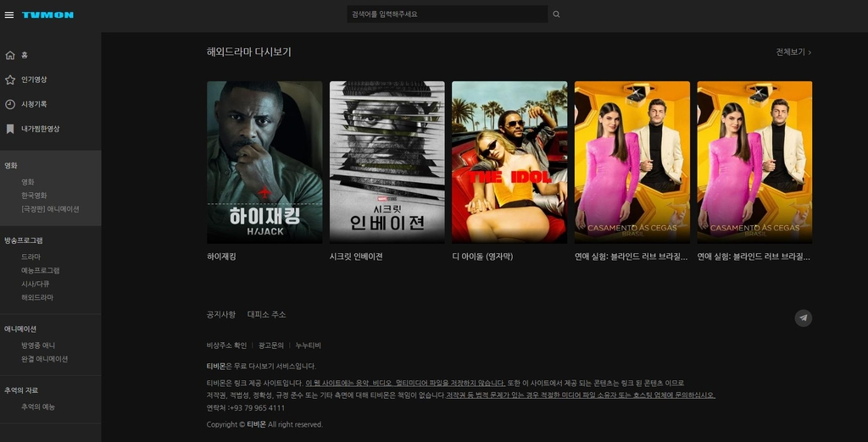Open the 하이재킹 poster thumbnail

click(264, 162)
